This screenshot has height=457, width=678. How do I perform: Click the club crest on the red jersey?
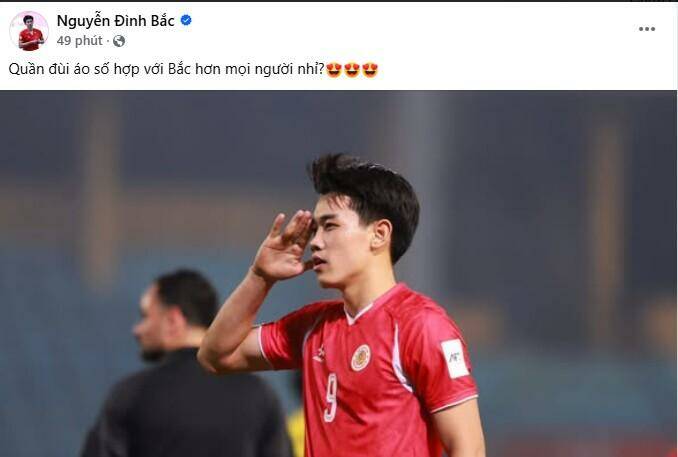click(360, 358)
